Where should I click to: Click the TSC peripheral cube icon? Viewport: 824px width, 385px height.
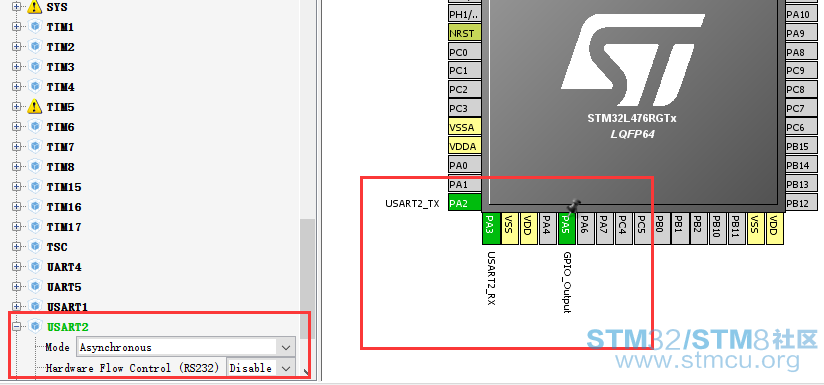[x=35, y=246]
